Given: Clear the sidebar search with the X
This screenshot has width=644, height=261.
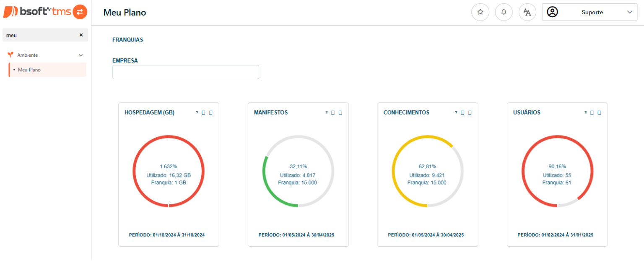Looking at the screenshot, I should click(81, 35).
